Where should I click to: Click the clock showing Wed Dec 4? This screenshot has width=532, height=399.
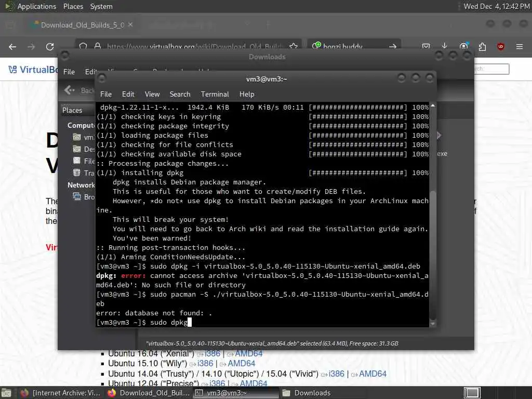496,6
